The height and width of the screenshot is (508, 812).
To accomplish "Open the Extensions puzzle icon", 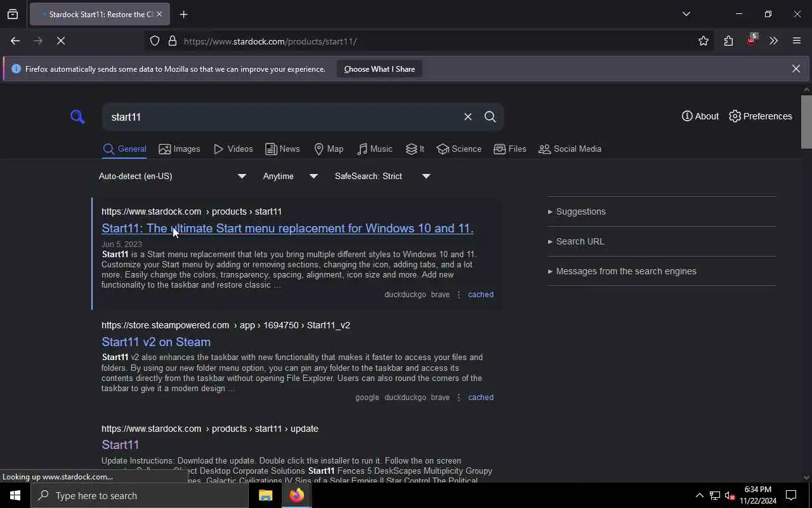I will click(728, 41).
